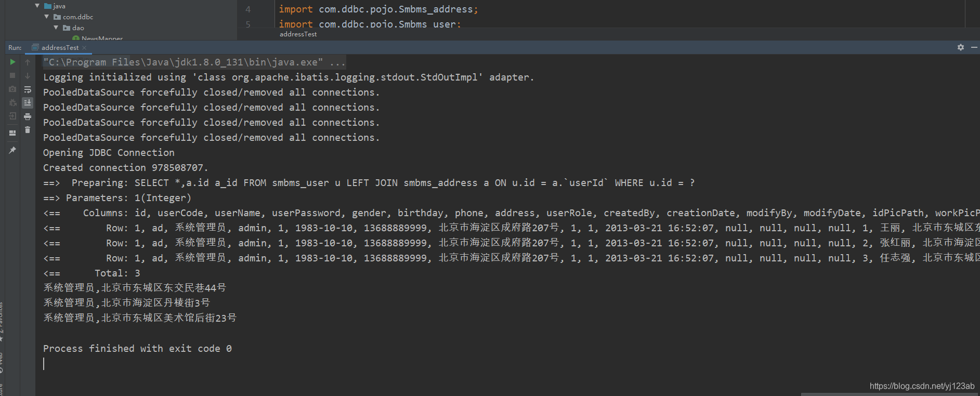Image resolution: width=980 pixels, height=396 pixels.
Task: Click 'Process finished with exit code 0'
Action: 137,349
